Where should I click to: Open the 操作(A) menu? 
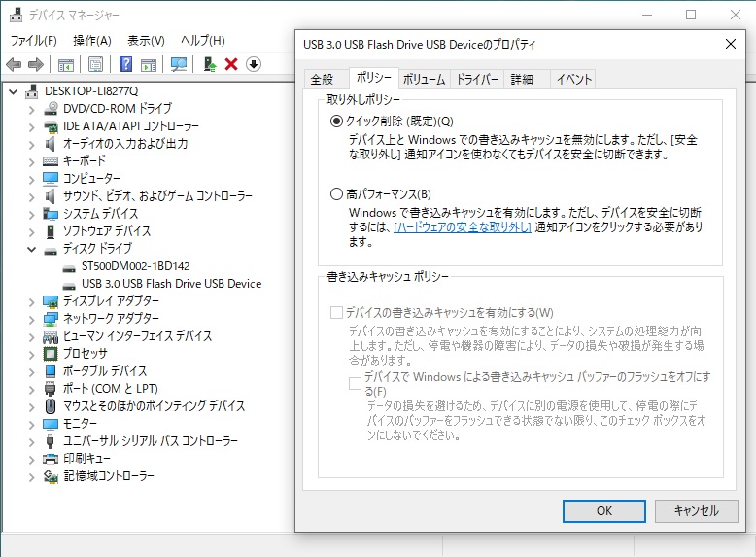(x=92, y=41)
